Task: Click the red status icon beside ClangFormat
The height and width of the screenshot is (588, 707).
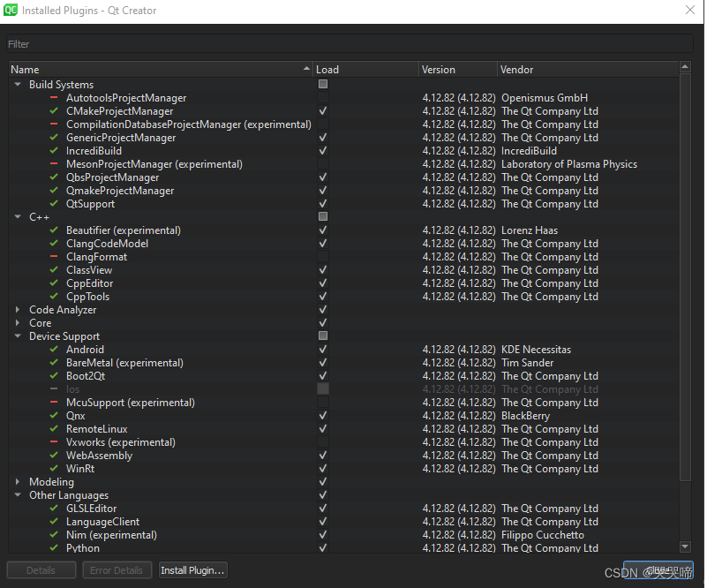Action: (x=54, y=257)
